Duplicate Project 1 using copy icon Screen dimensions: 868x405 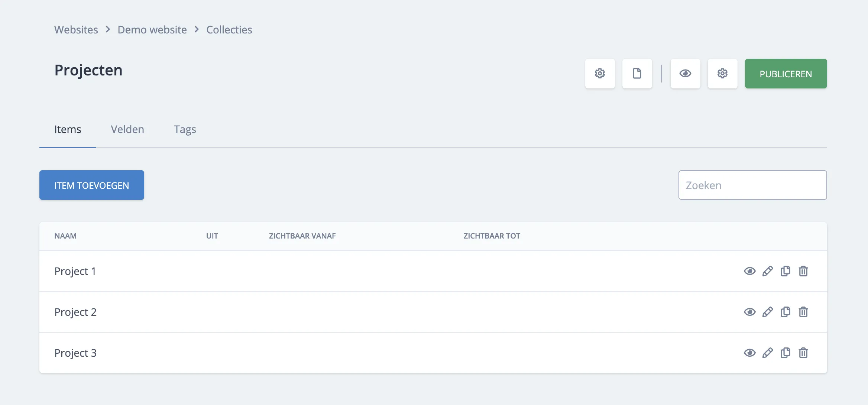(x=785, y=271)
